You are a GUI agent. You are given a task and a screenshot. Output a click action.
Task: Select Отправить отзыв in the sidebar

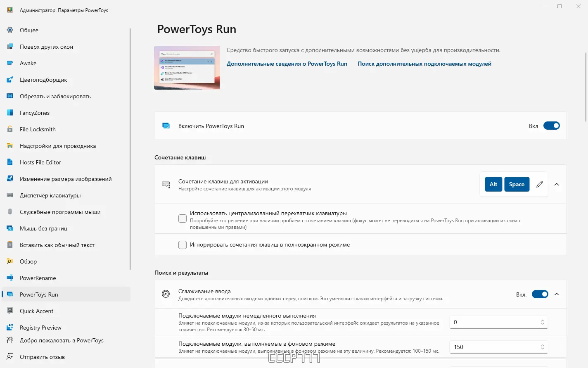[66, 357]
